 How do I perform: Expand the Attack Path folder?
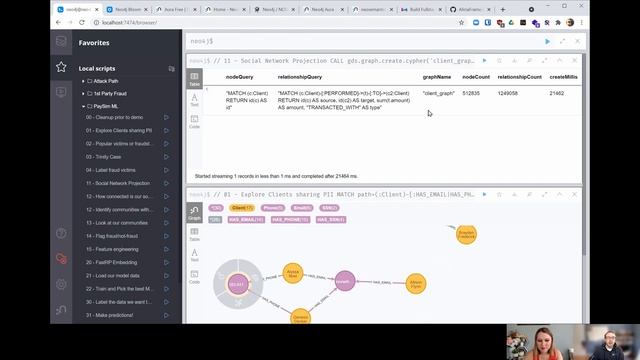point(83,81)
